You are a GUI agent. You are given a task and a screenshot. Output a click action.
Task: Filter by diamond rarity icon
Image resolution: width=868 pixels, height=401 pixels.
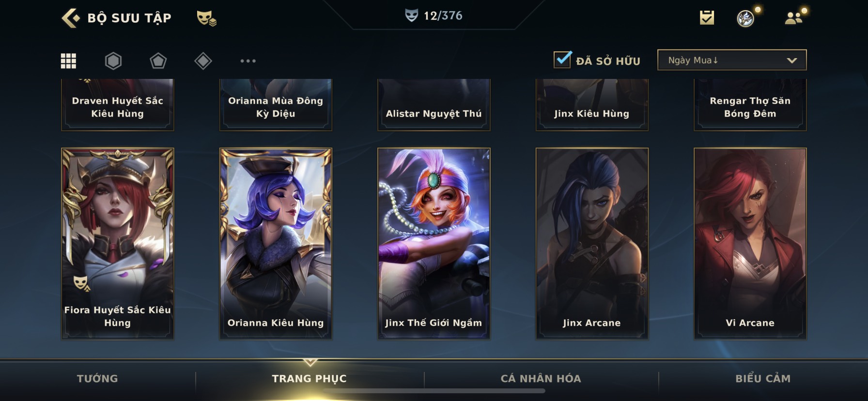click(x=203, y=61)
